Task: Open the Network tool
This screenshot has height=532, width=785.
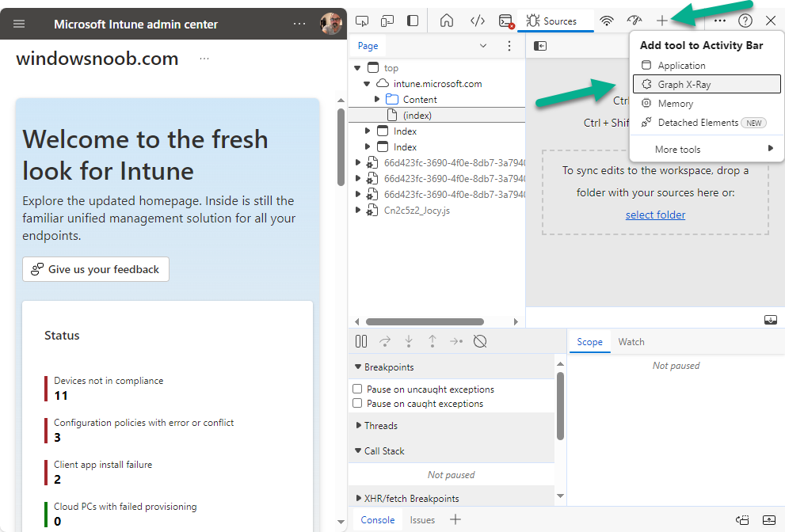Action: pyautogui.click(x=607, y=21)
